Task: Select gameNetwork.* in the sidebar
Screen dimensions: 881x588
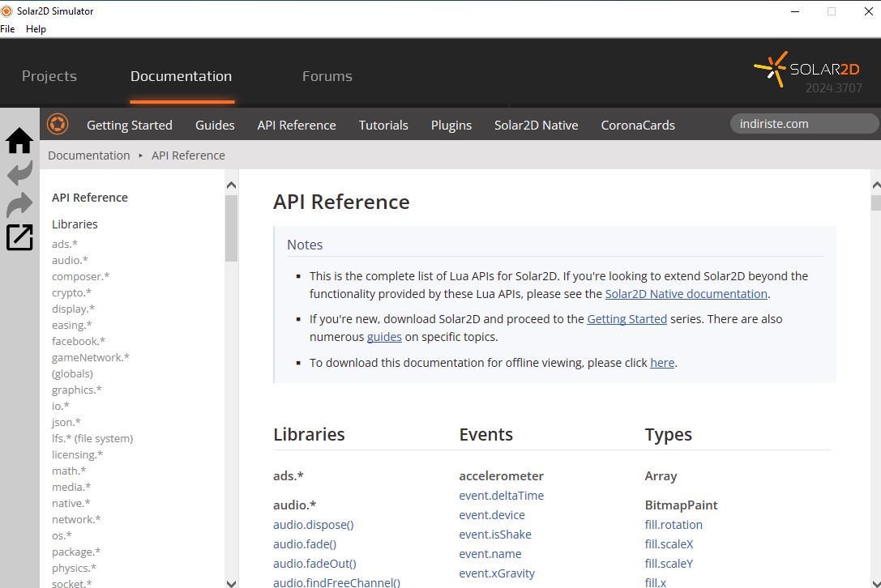Action: point(91,357)
